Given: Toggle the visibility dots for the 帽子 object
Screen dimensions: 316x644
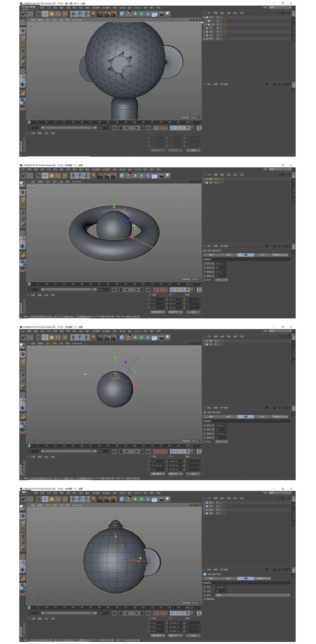Looking at the screenshot, I should tap(220, 39).
